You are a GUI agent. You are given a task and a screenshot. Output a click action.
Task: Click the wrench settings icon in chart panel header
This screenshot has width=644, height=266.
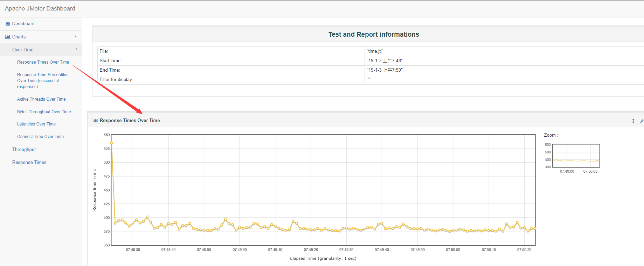click(x=642, y=121)
